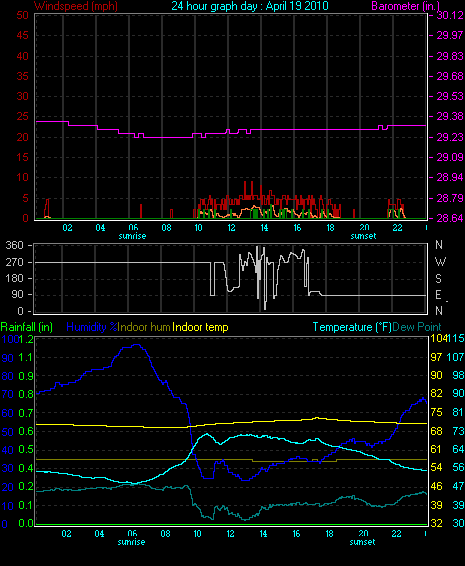Select the blue humidity value 20
465x566 pixels.
coord(8,487)
